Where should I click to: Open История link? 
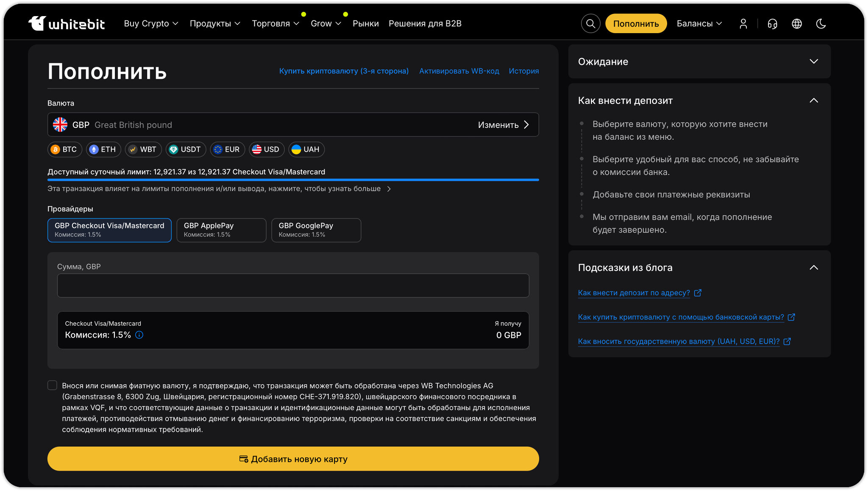pos(524,71)
